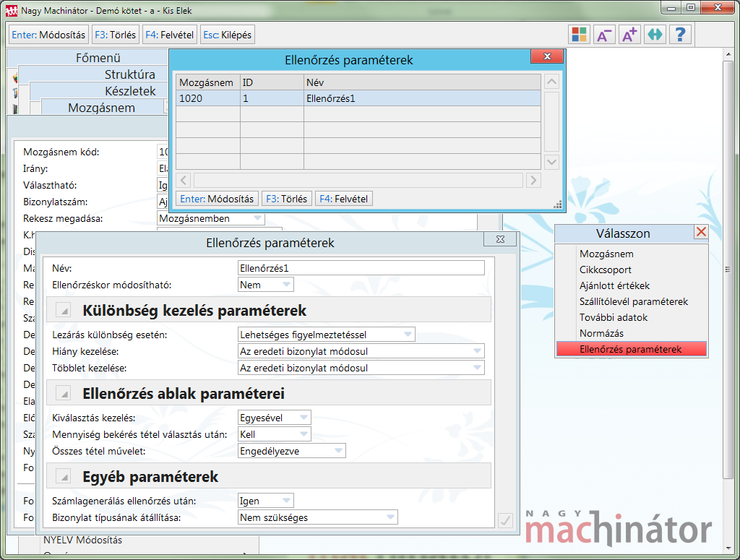Open Rekesz megadása dropdown showing Mozgásnemben
The height and width of the screenshot is (560, 740).
(x=210, y=218)
